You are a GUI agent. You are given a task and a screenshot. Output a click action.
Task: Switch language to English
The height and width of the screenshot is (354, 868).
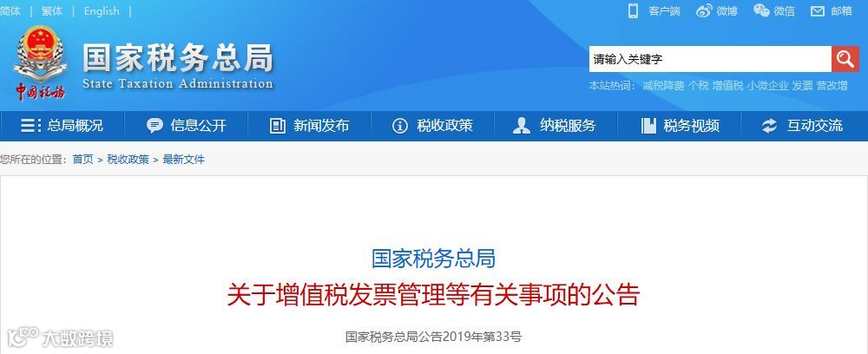102,11
